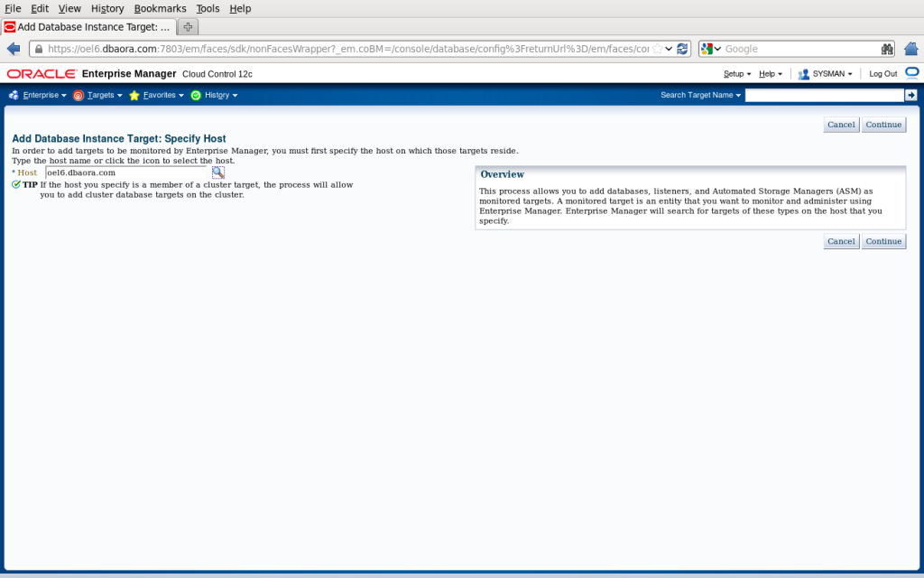The image size is (924, 578).
Task: Open the browser Tools menu
Action: tap(208, 8)
